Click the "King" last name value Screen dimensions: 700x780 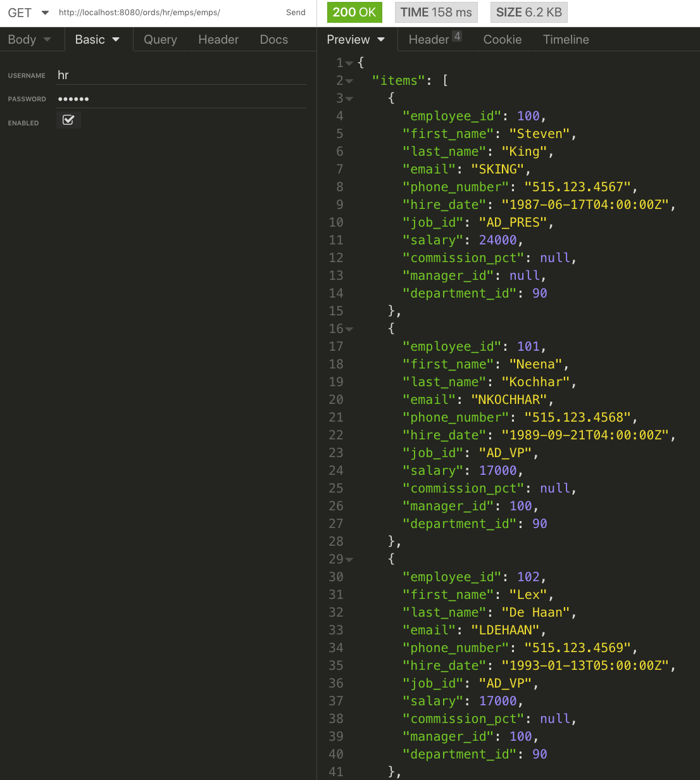click(525, 151)
